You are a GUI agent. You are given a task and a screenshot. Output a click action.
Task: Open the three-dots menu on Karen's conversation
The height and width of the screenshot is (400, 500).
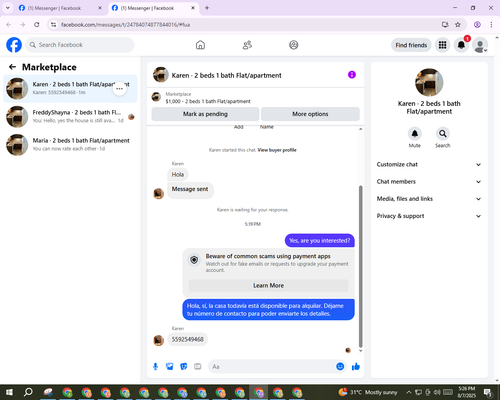(119, 89)
